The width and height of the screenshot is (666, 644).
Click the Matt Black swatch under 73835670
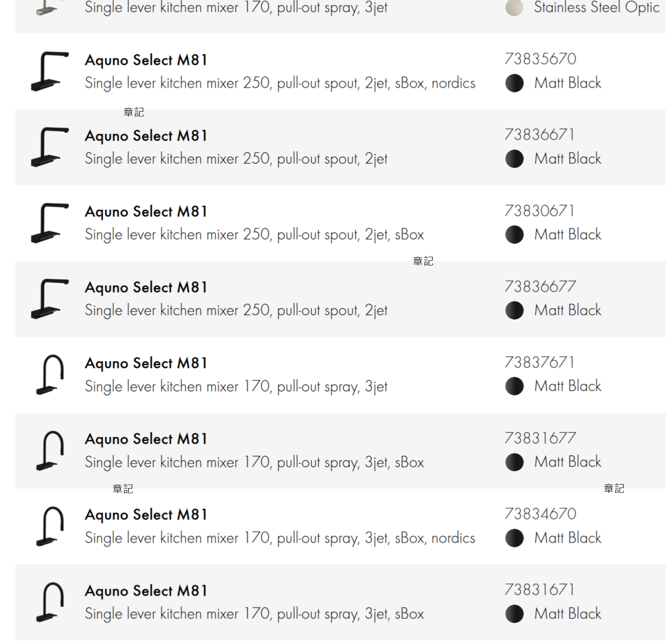[514, 83]
